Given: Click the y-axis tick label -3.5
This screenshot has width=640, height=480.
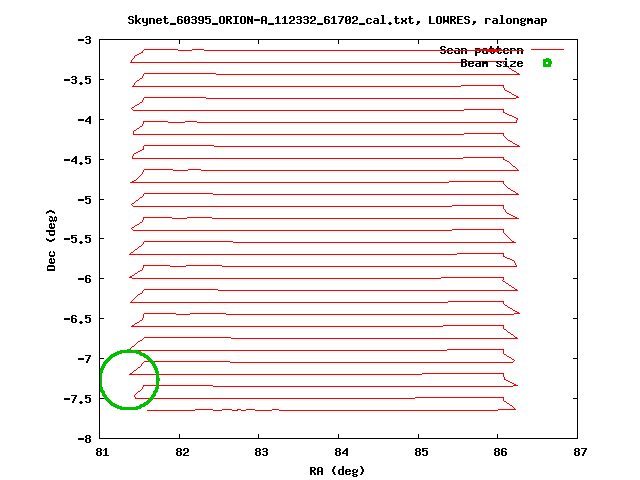Looking at the screenshot, I should tap(78, 80).
